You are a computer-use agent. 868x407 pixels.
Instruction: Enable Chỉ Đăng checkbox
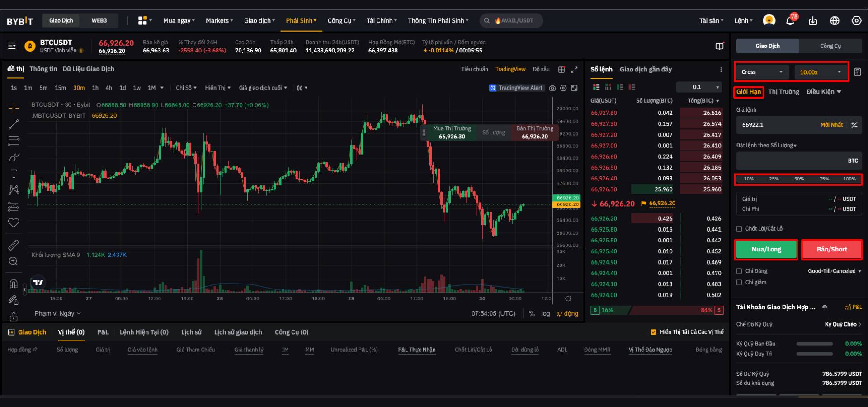point(739,271)
